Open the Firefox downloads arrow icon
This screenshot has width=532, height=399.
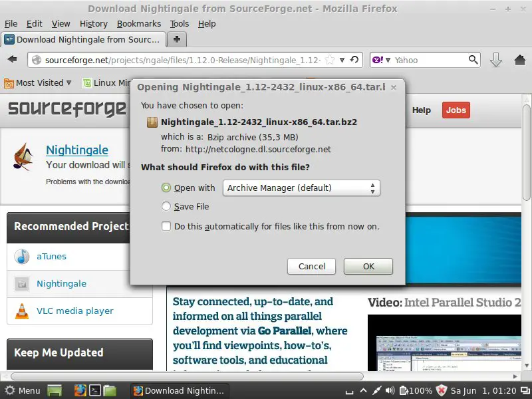coord(495,60)
